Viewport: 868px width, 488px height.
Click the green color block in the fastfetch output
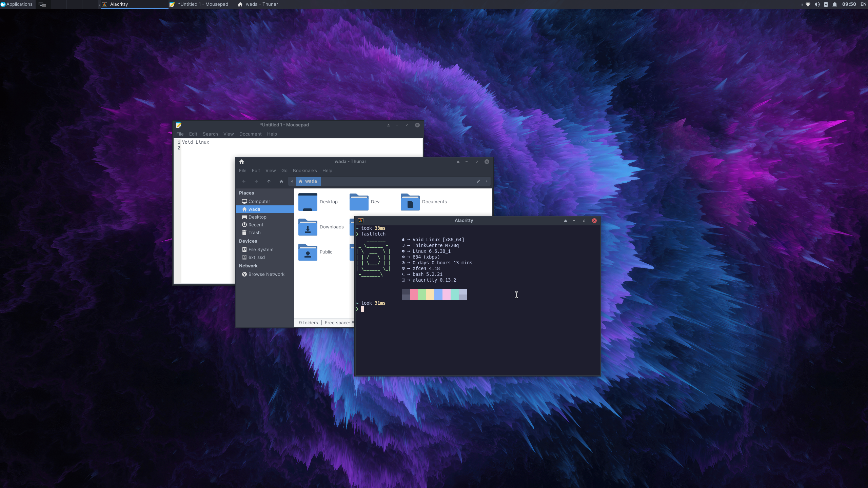(x=422, y=294)
